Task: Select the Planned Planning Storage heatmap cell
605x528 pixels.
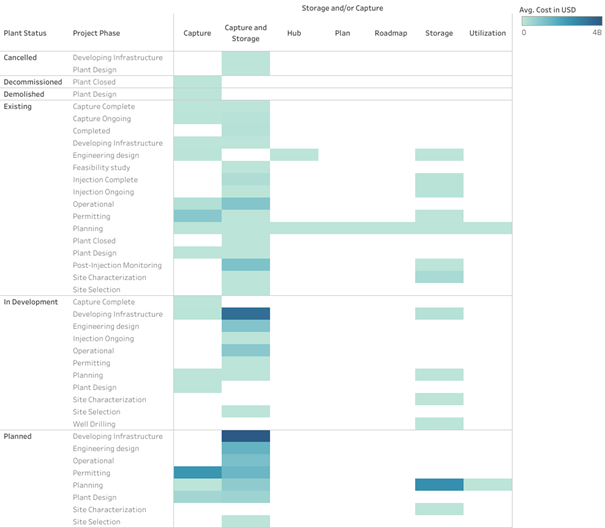Action: pos(439,485)
